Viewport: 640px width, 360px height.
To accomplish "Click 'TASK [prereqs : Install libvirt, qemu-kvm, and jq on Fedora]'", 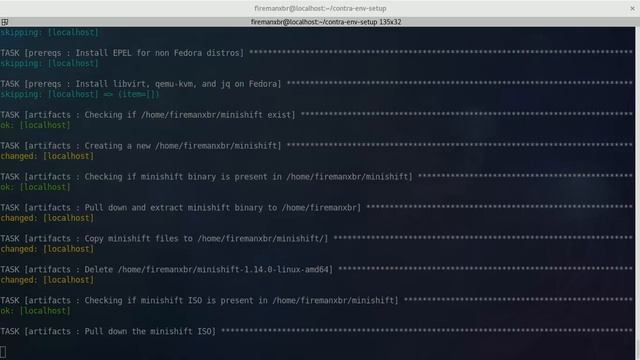I will [x=141, y=84].
